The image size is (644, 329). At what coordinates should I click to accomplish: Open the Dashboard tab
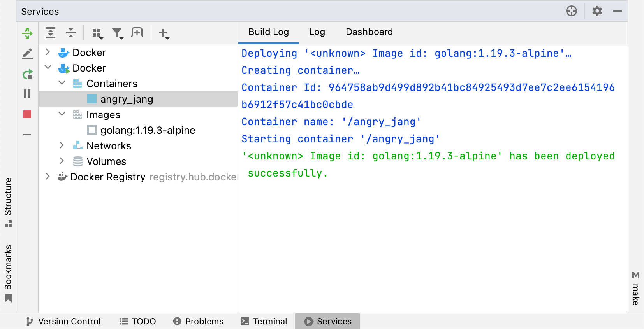pyautogui.click(x=369, y=32)
